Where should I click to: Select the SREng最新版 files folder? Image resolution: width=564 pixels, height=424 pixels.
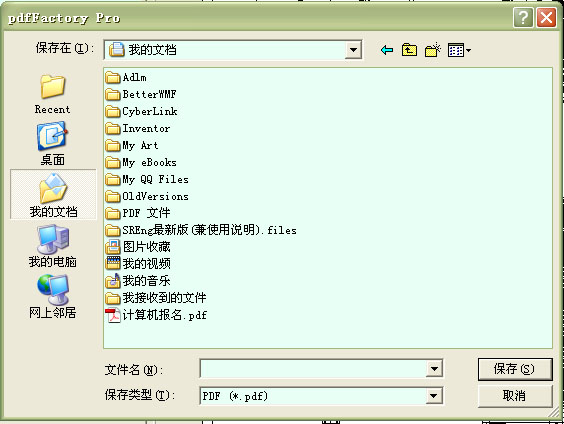201,230
